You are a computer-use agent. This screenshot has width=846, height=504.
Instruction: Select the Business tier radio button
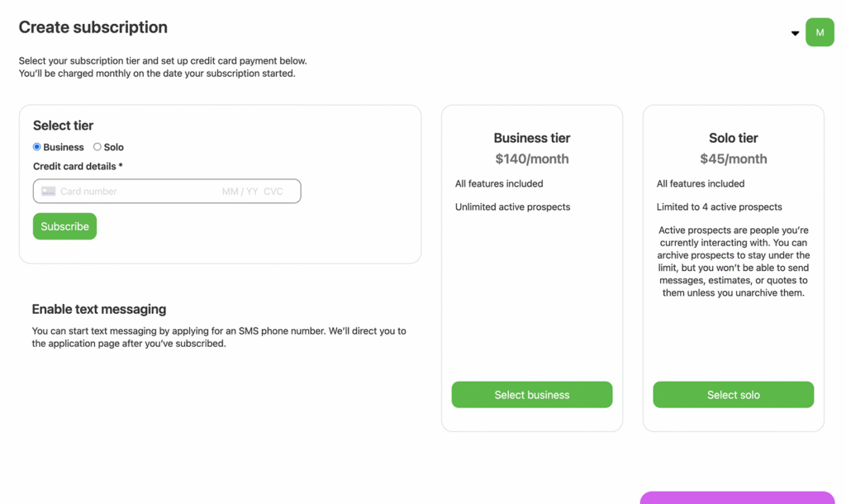pos(36,147)
